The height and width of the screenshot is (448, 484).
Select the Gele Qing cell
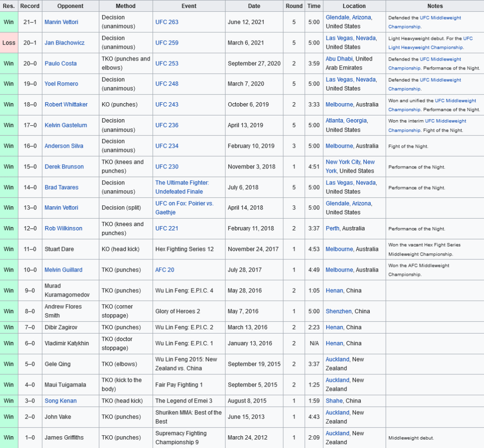(x=70, y=364)
